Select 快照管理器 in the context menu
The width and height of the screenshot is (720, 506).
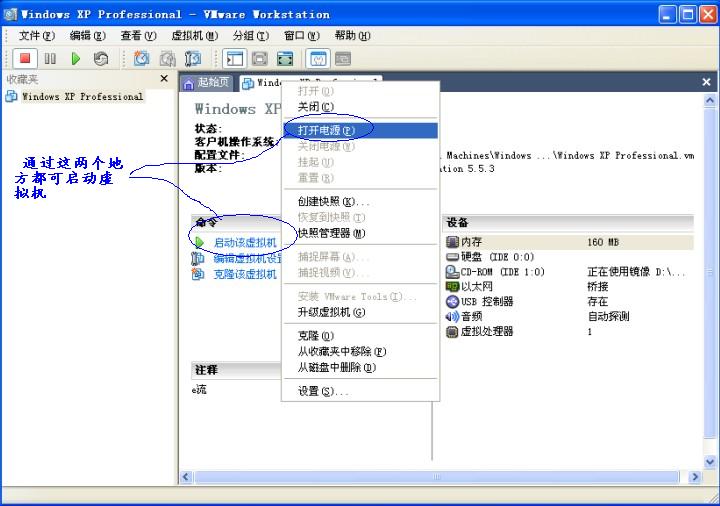[x=330, y=233]
